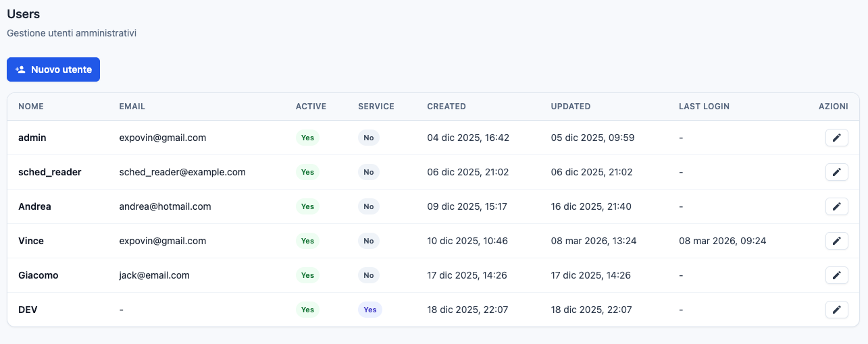This screenshot has width=868, height=344.
Task: Click the Service No badge for Vince
Action: click(x=368, y=241)
